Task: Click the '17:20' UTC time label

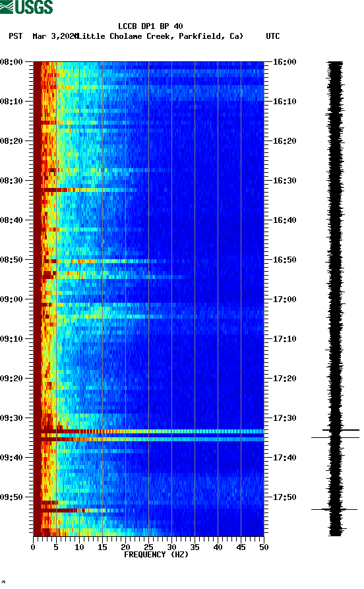Action: [284, 379]
